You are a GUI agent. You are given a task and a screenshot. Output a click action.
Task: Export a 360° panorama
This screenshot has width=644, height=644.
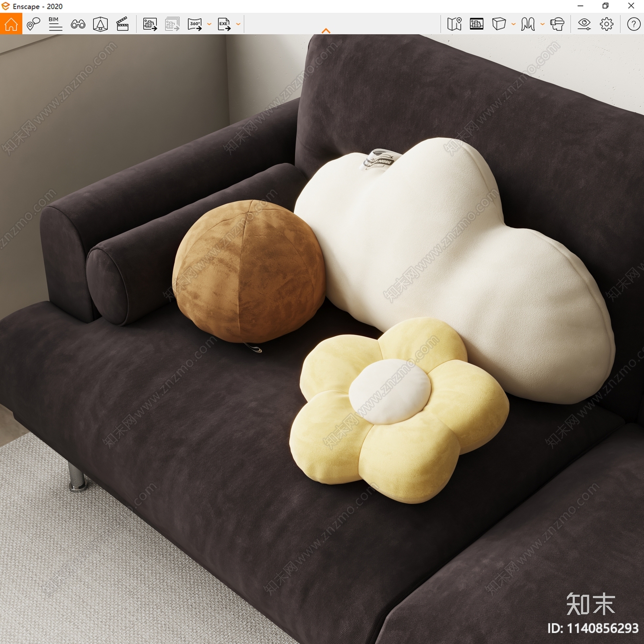pyautogui.click(x=195, y=24)
